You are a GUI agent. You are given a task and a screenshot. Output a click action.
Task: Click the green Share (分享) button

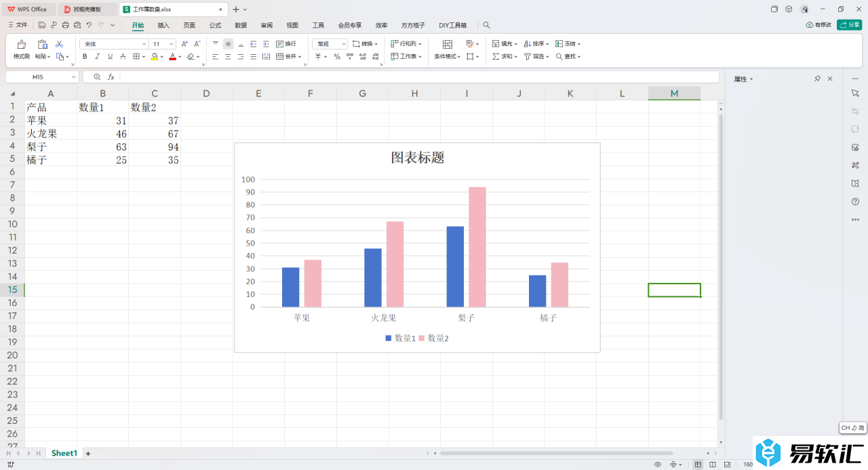pyautogui.click(x=850, y=25)
